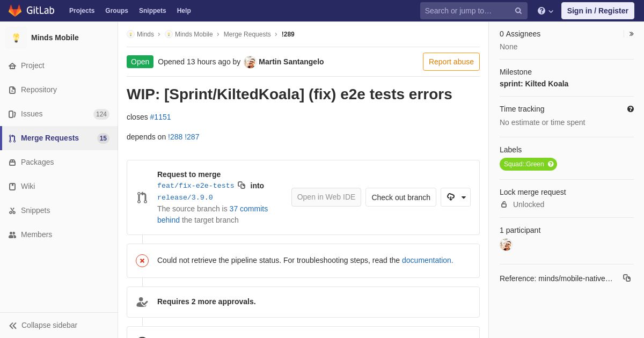The height and width of the screenshot is (338, 644).
Task: Click the Minds Mobile project title in the sidebar
Action: [55, 38]
